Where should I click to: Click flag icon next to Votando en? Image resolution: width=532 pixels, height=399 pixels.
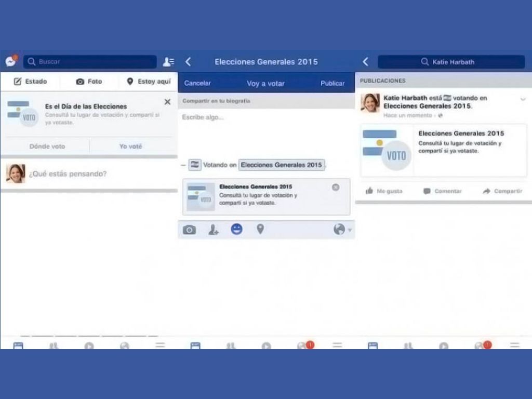195,165
